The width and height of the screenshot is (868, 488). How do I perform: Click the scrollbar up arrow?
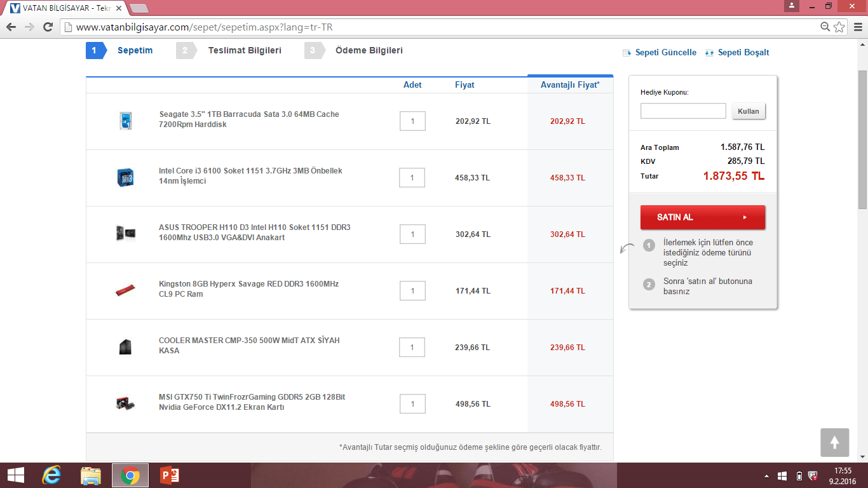tap(862, 43)
